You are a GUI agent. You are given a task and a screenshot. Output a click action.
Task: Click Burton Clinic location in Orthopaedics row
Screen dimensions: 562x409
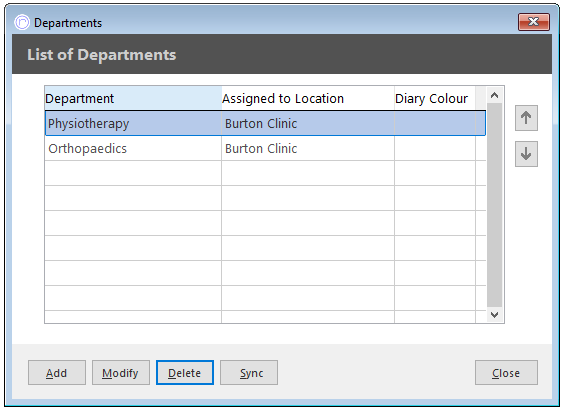261,148
